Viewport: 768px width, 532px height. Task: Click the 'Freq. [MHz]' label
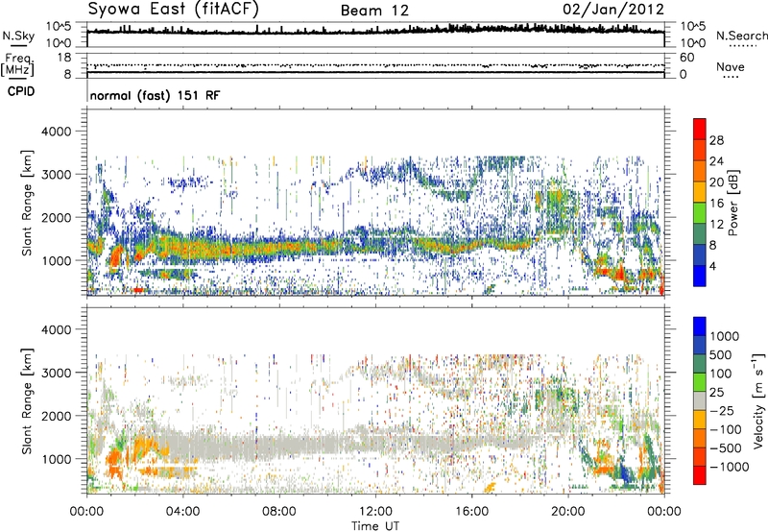[x=17, y=65]
